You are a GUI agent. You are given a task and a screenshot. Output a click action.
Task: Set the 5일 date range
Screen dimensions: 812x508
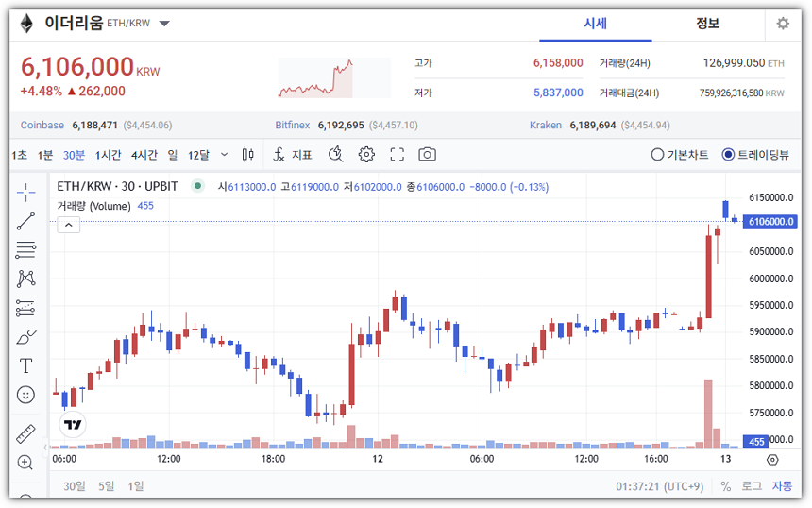(106, 485)
